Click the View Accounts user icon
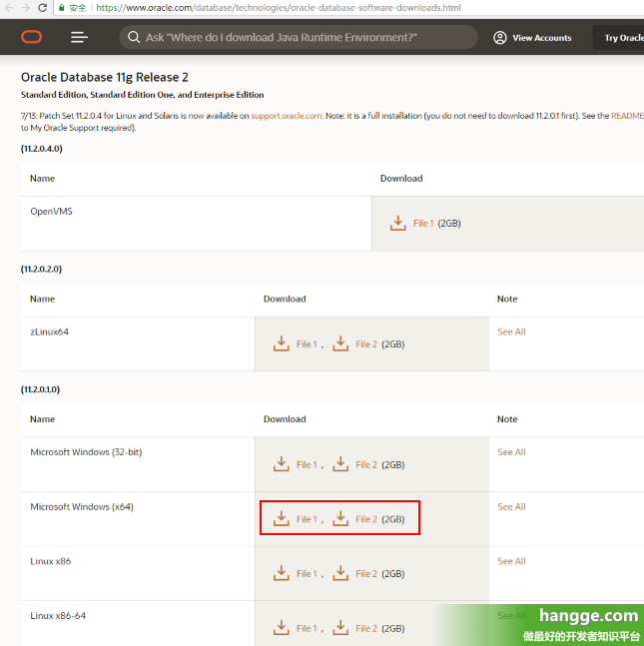Screen dimensions: 644x646 tap(499, 38)
